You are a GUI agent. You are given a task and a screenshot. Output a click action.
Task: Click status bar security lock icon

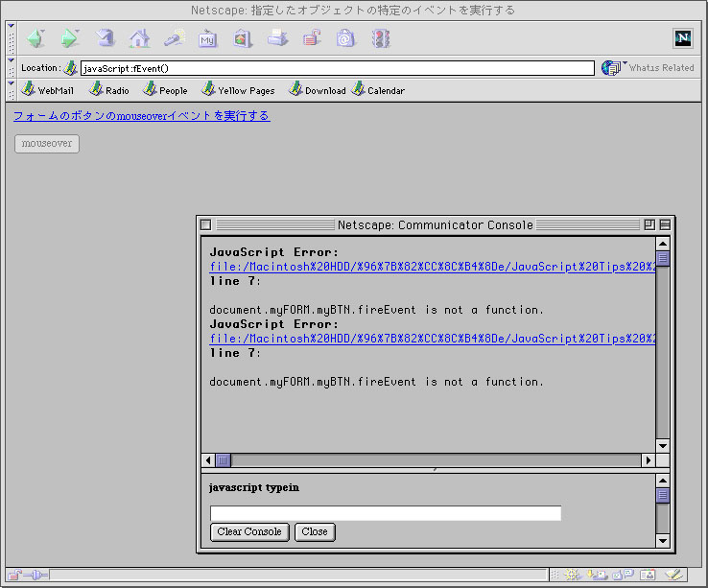(14, 575)
